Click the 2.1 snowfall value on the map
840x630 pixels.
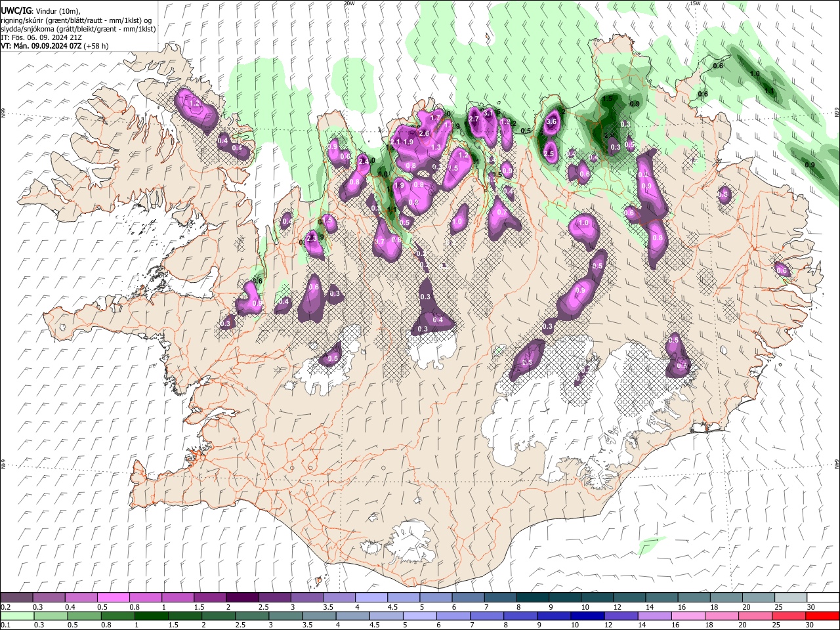click(395, 142)
